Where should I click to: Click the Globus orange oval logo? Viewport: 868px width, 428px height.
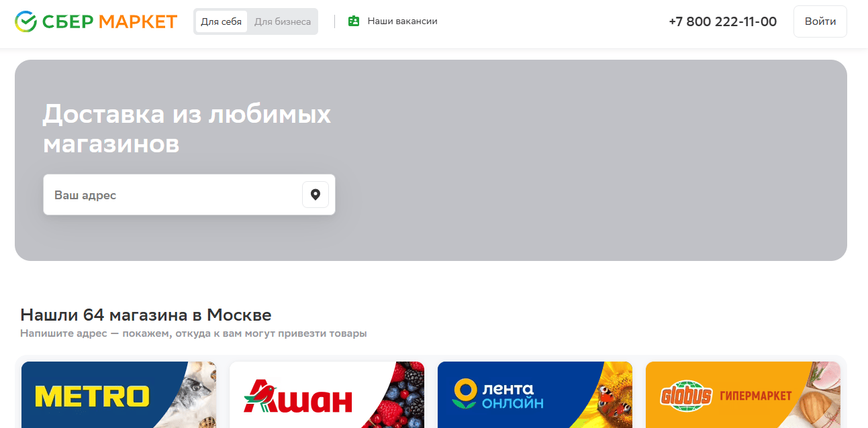[685, 396]
